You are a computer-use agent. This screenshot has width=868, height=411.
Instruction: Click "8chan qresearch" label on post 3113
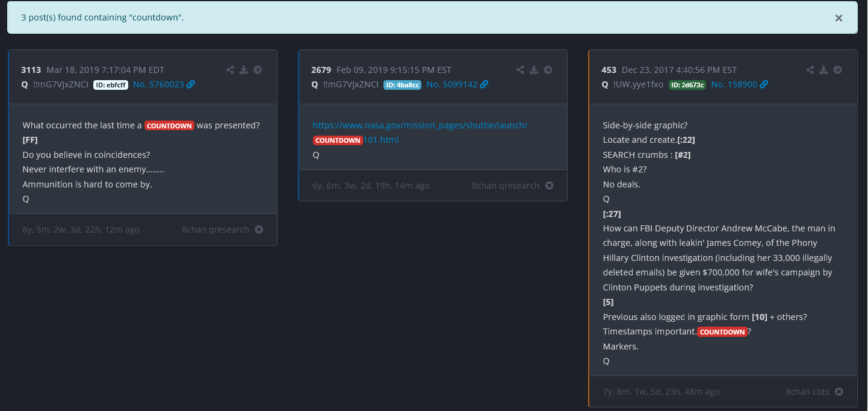215,230
